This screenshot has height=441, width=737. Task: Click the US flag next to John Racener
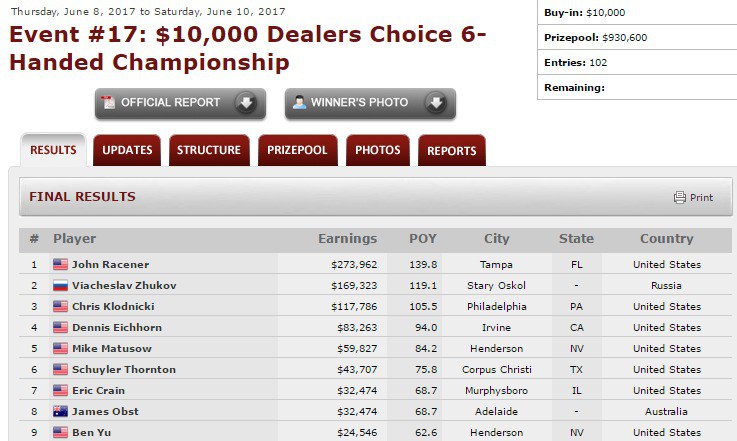[x=60, y=265]
